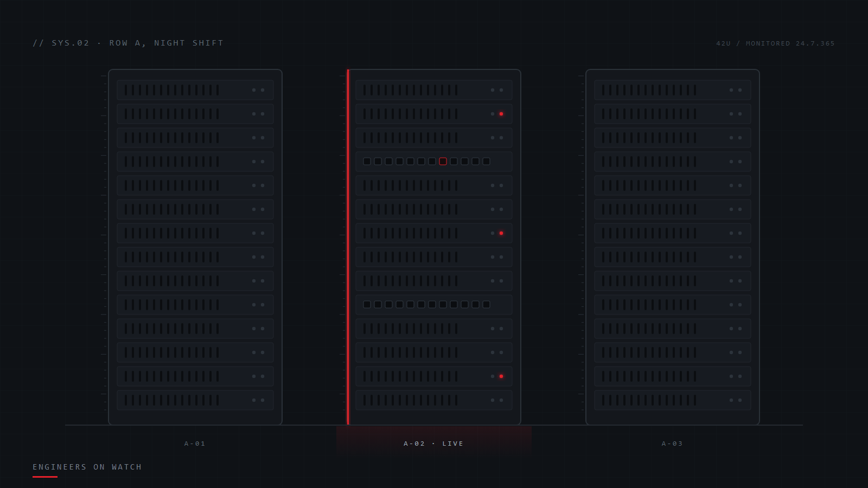Click the red-outlined port in rack A-02's switch panel
The image size is (868, 488).
tap(443, 162)
